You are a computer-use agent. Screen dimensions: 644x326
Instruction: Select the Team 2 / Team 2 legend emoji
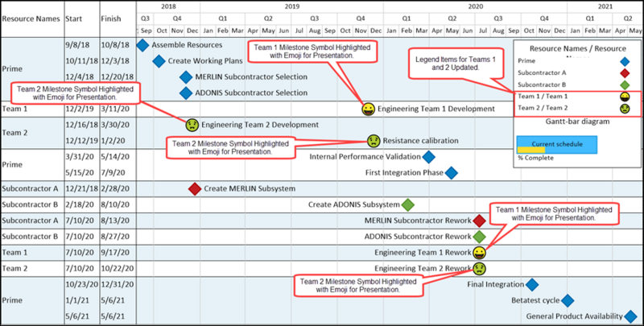point(625,109)
